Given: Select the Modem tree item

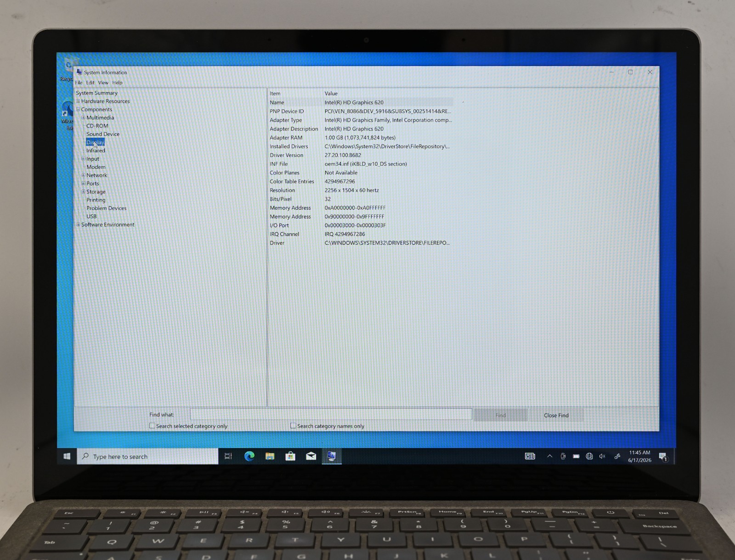Looking at the screenshot, I should pos(96,167).
